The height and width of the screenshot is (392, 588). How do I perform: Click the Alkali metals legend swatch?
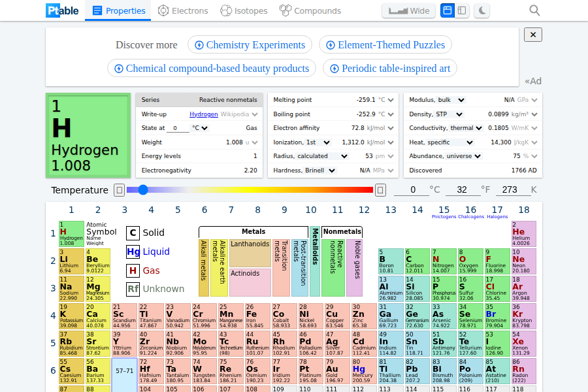[x=204, y=267]
